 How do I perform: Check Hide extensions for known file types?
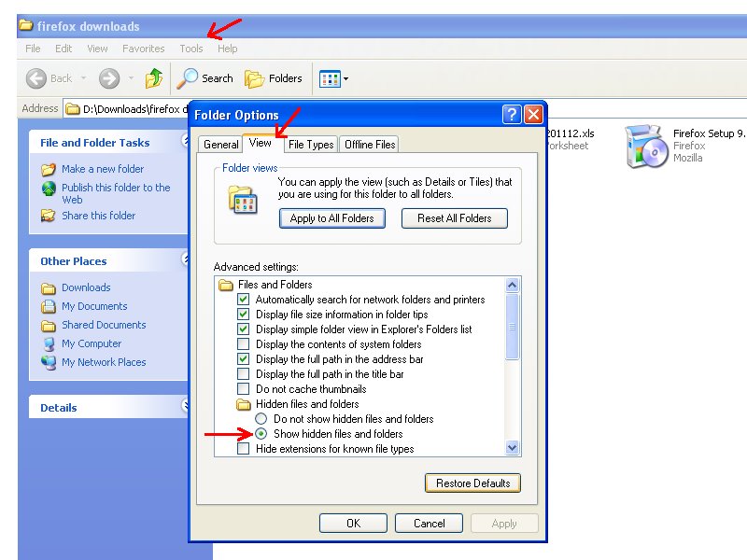point(244,449)
